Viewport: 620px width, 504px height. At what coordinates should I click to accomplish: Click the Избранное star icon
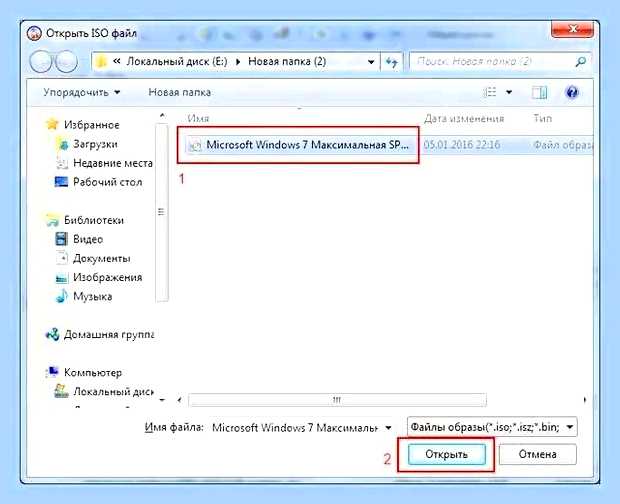(52, 125)
